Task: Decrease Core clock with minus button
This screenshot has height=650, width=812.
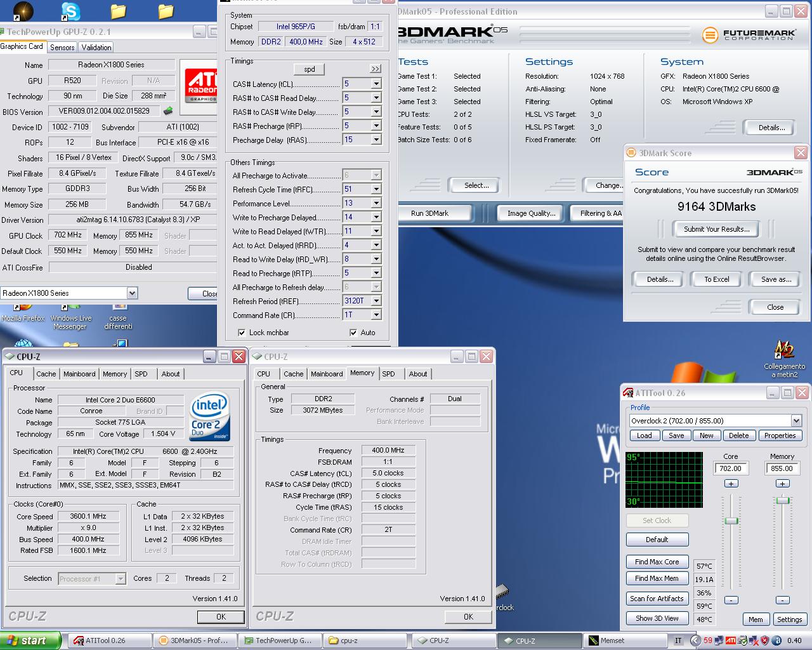Action: (x=731, y=600)
